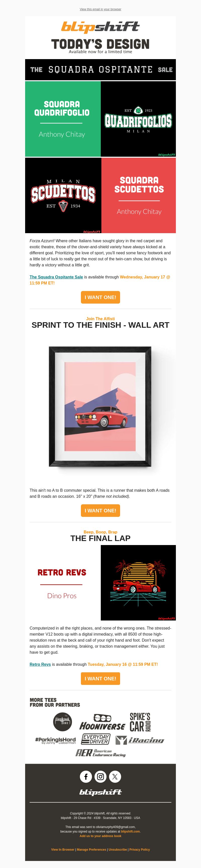Open the Instagram social icon

click(x=100, y=777)
